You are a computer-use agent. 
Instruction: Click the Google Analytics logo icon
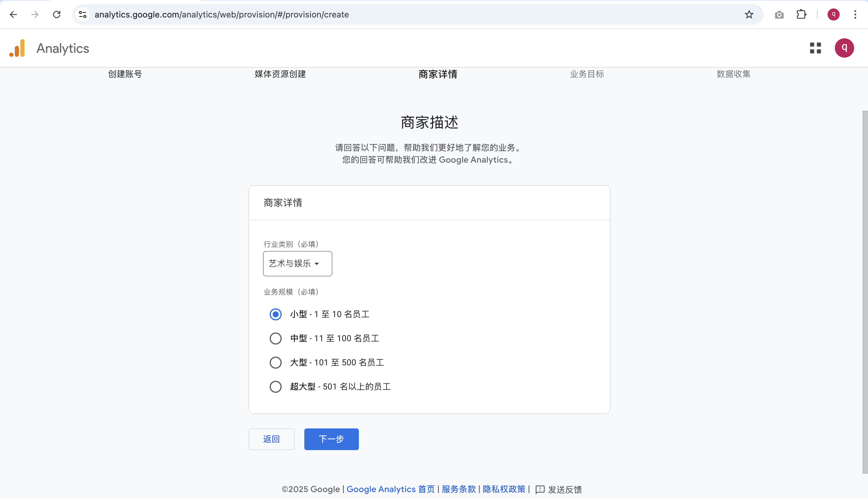(17, 48)
